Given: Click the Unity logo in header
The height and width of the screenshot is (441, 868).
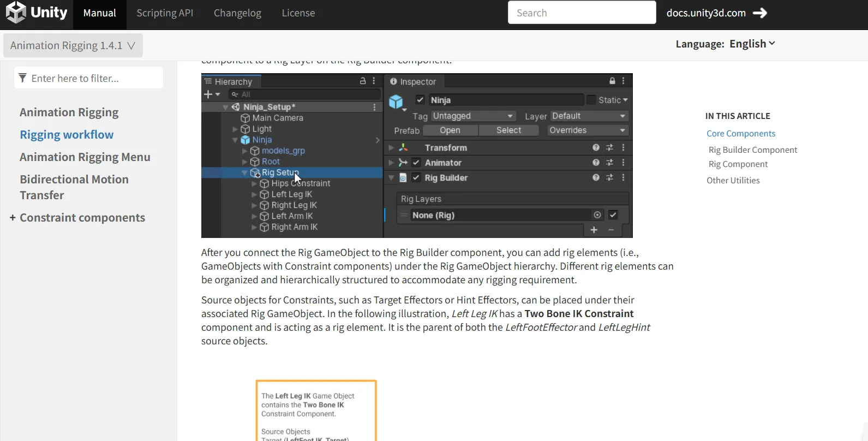Looking at the screenshot, I should point(37,13).
